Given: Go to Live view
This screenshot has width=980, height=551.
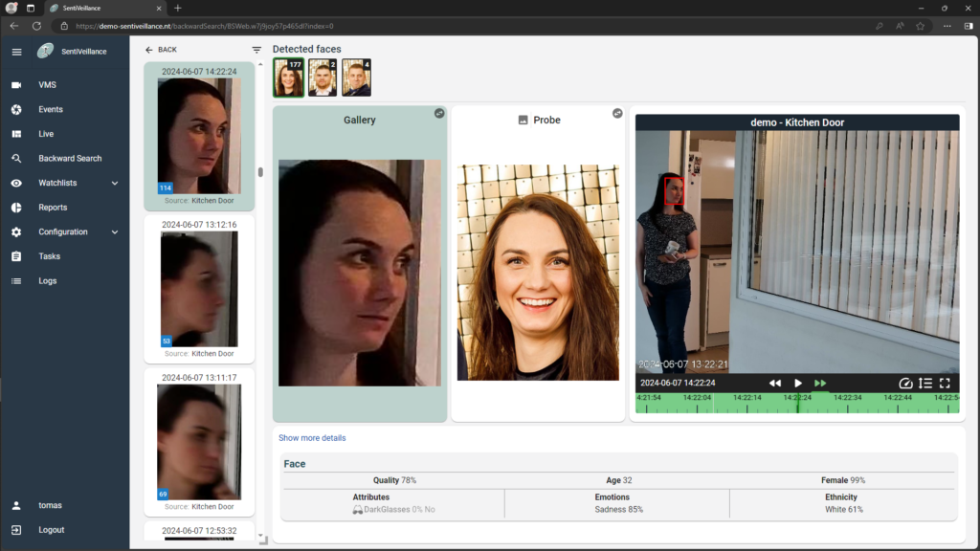Looking at the screenshot, I should [46, 134].
